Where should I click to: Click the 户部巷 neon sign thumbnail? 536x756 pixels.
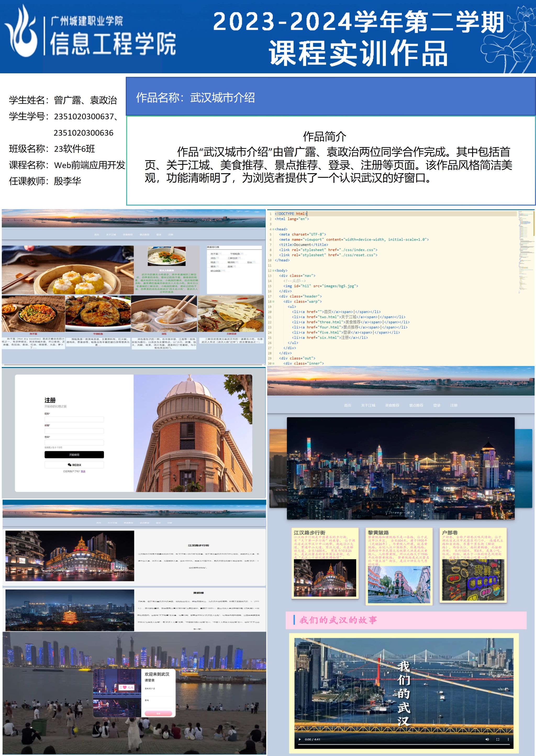tap(473, 580)
